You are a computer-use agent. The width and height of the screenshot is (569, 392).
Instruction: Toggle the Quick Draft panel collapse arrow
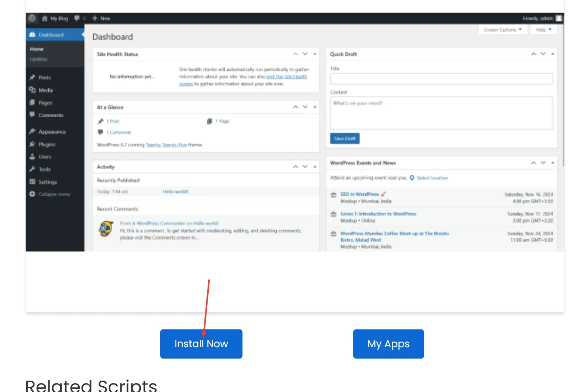coord(553,54)
